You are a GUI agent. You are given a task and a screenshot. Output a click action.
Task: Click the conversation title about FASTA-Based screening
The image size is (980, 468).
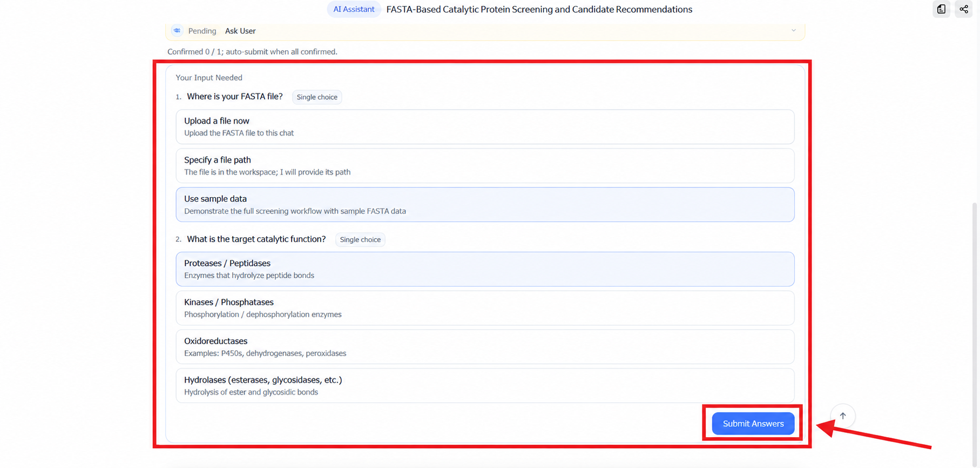[539, 9]
